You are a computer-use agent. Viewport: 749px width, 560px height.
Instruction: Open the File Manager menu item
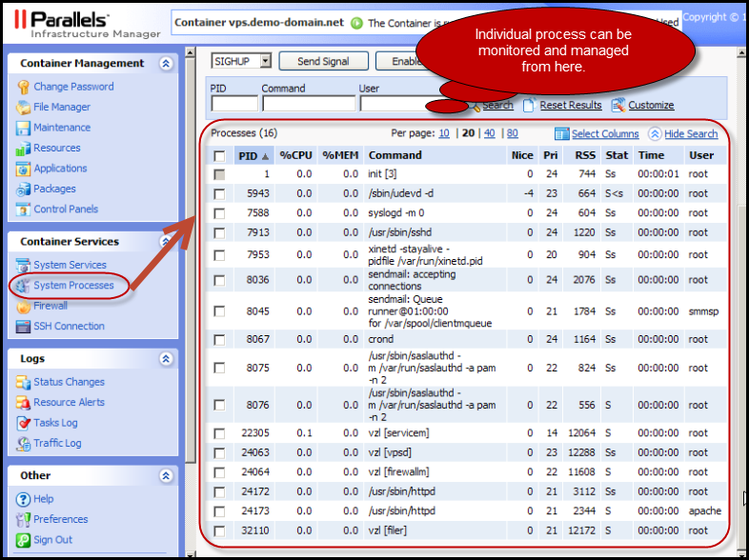[x=62, y=108]
